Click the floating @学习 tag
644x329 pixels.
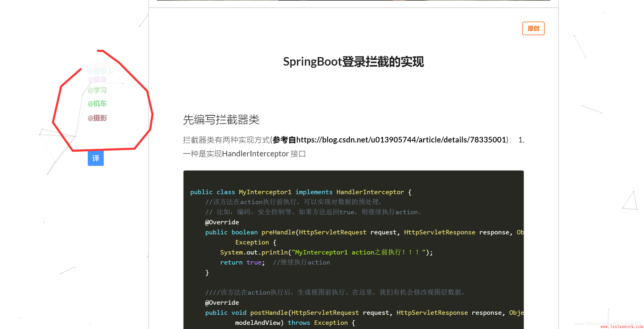(97, 90)
